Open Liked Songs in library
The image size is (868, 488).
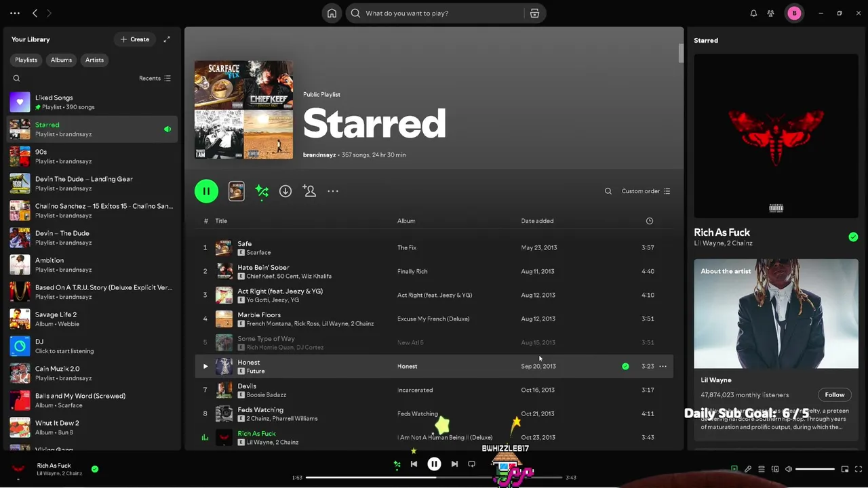tap(92, 102)
